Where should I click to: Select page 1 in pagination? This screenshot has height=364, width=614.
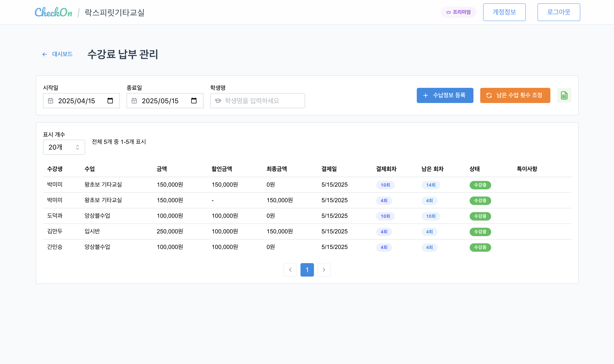(x=307, y=270)
